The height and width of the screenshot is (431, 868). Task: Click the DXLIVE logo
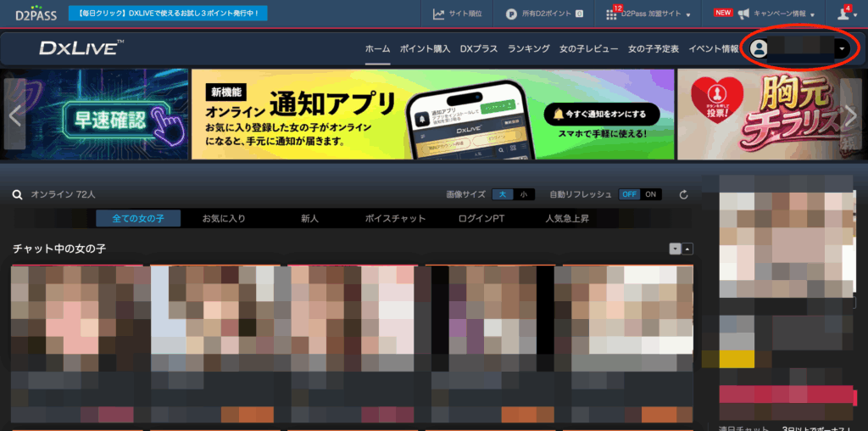81,48
